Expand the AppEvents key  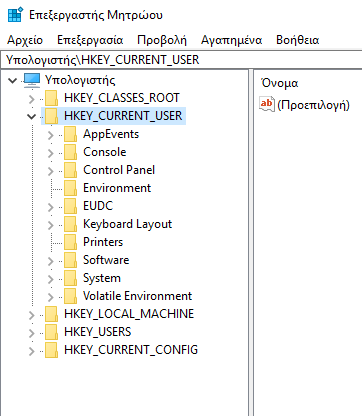point(51,135)
